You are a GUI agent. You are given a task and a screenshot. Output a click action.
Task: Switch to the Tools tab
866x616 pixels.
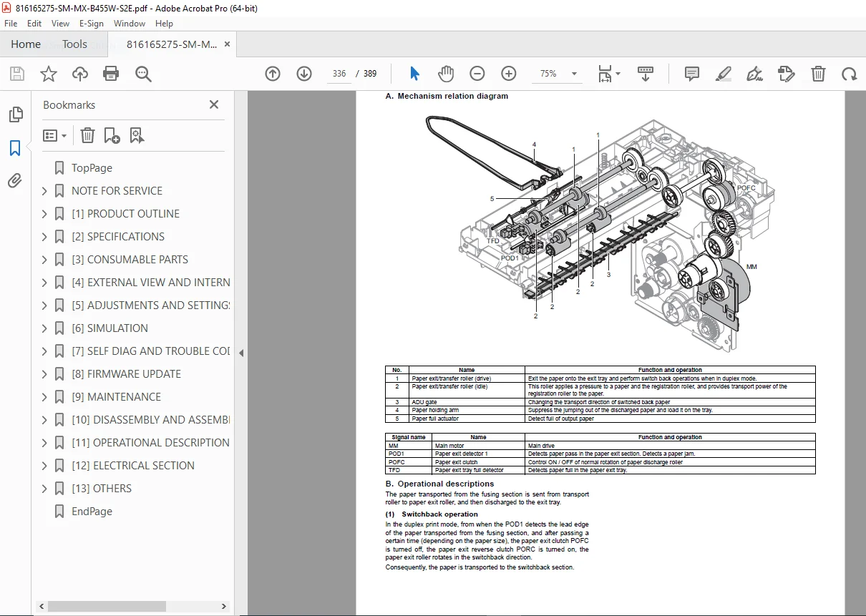click(74, 44)
